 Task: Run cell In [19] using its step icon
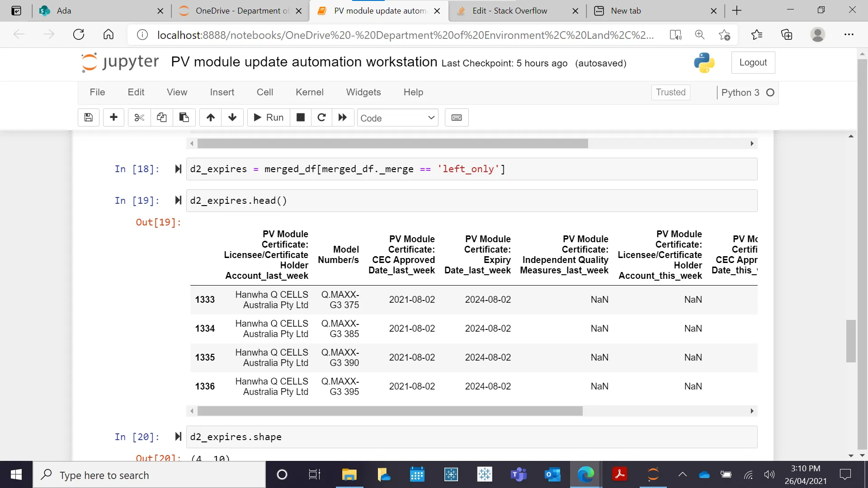click(x=178, y=200)
